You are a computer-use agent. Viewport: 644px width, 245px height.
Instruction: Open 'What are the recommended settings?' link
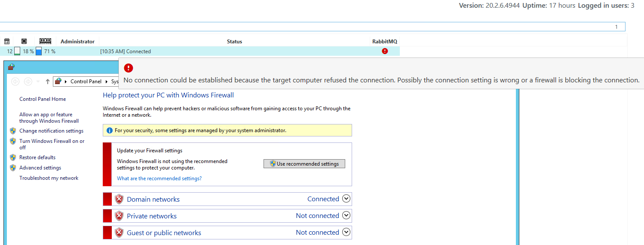point(159,178)
